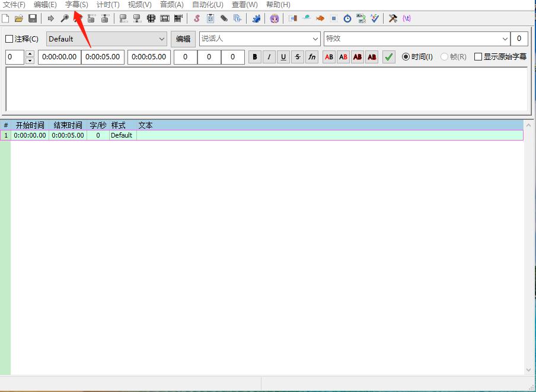Click the 文本 column header
The height and width of the screenshot is (392, 536).
coord(146,125)
